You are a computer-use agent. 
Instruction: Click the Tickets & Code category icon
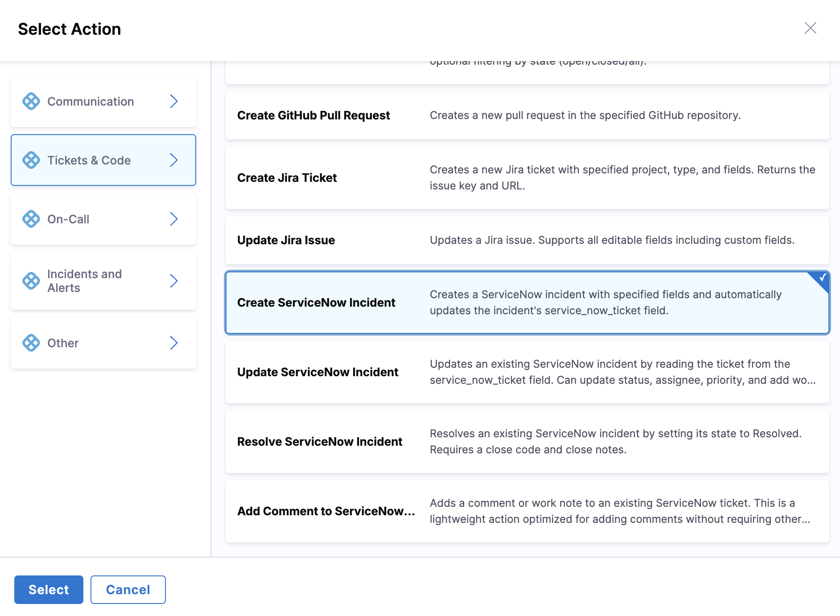[31, 160]
